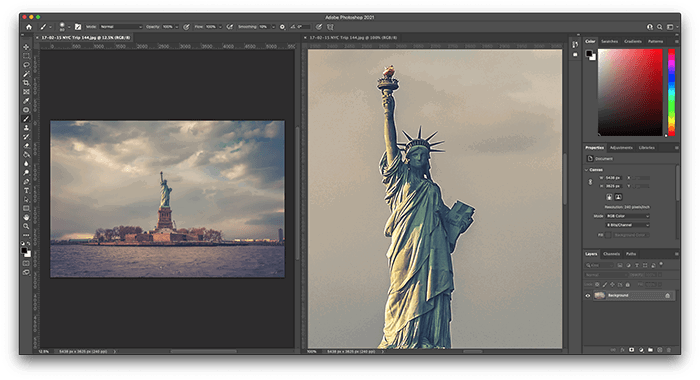Image resolution: width=700 pixels, height=380 pixels.
Task: Create a new group with the folder icon
Action: (650, 350)
